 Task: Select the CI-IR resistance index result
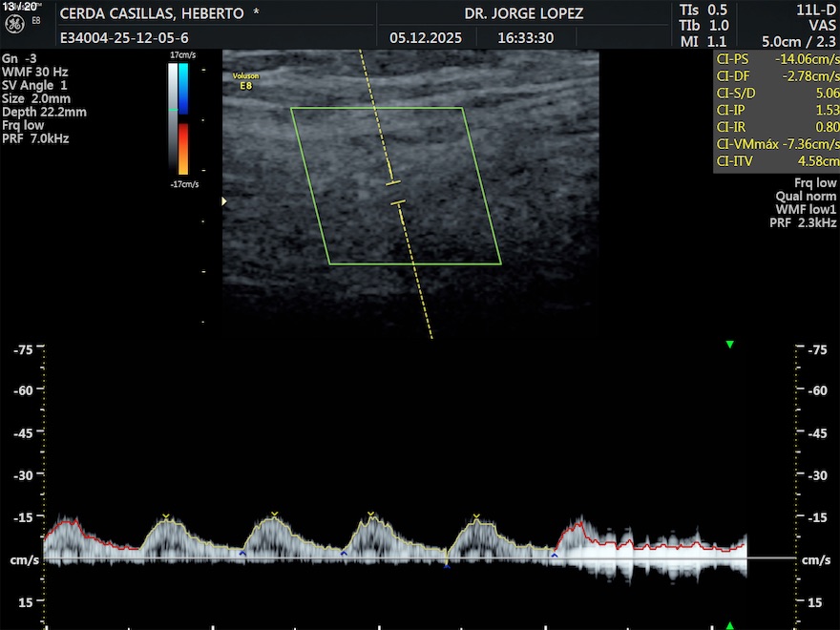tap(776, 127)
